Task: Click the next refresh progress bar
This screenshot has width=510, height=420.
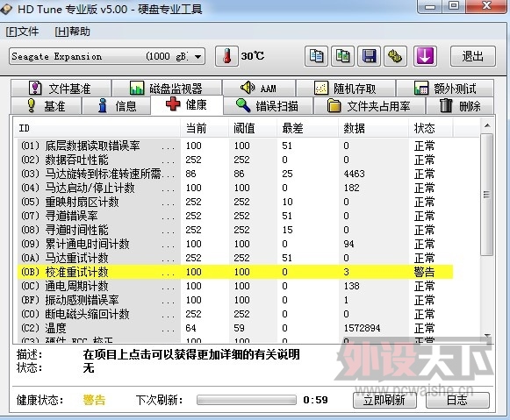Action: click(x=246, y=400)
